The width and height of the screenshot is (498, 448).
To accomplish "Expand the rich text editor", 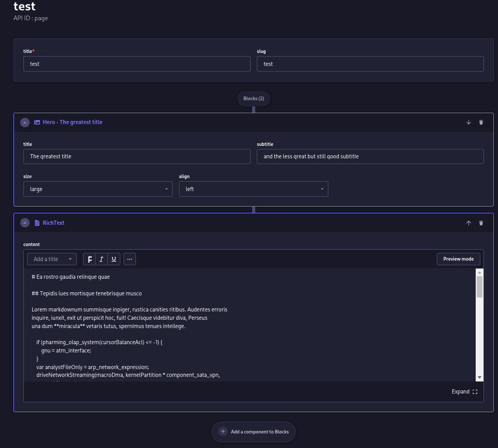I will tap(464, 392).
